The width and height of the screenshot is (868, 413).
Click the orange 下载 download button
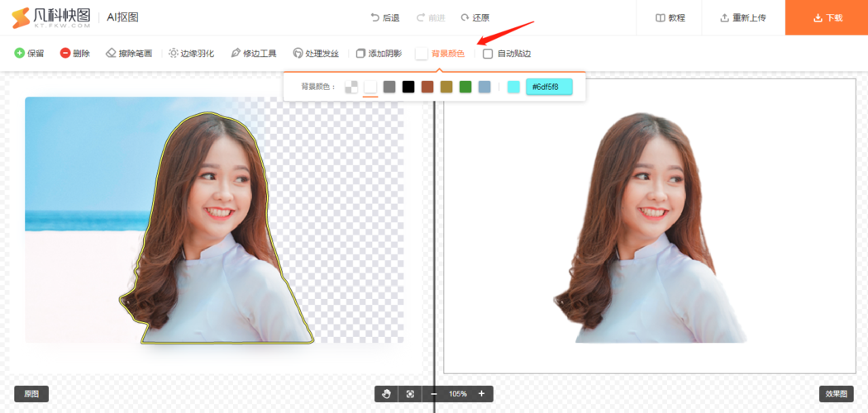827,17
